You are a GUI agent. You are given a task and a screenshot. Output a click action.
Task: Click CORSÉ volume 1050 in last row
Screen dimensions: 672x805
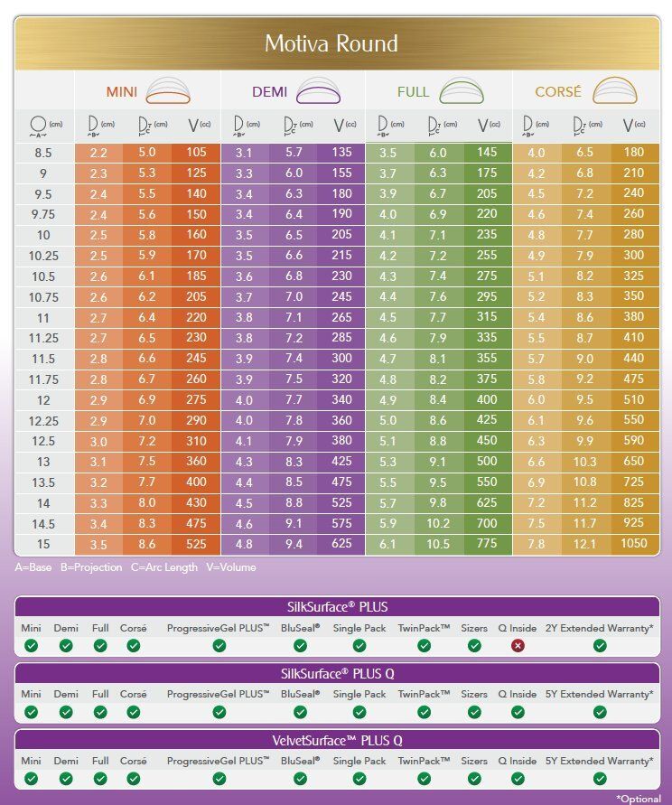click(634, 543)
